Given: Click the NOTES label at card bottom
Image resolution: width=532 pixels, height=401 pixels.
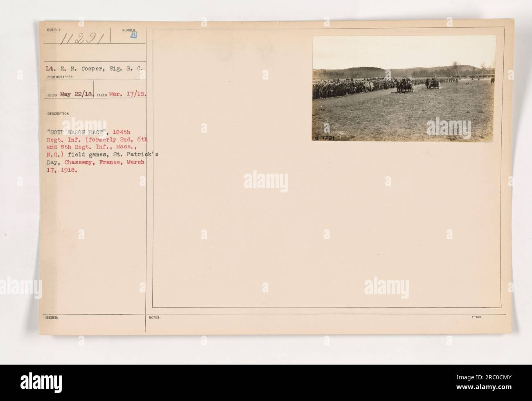Looking at the screenshot, I should point(157,317).
